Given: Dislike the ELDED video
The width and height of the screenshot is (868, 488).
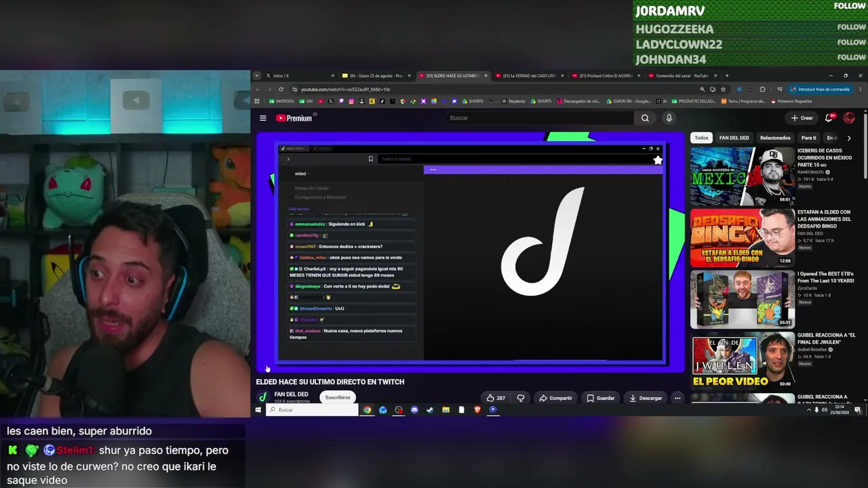Looking at the screenshot, I should (x=521, y=398).
